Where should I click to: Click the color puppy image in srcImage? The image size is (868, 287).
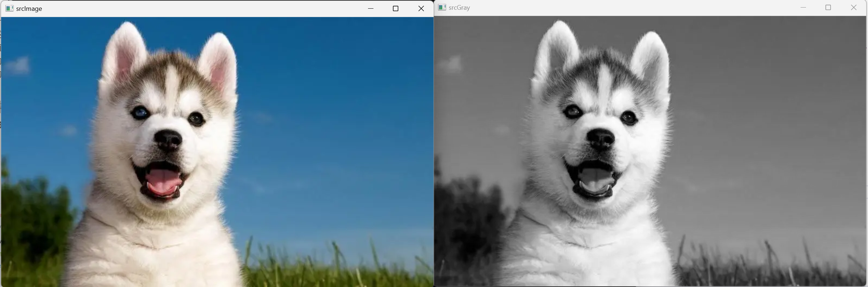coord(217,152)
